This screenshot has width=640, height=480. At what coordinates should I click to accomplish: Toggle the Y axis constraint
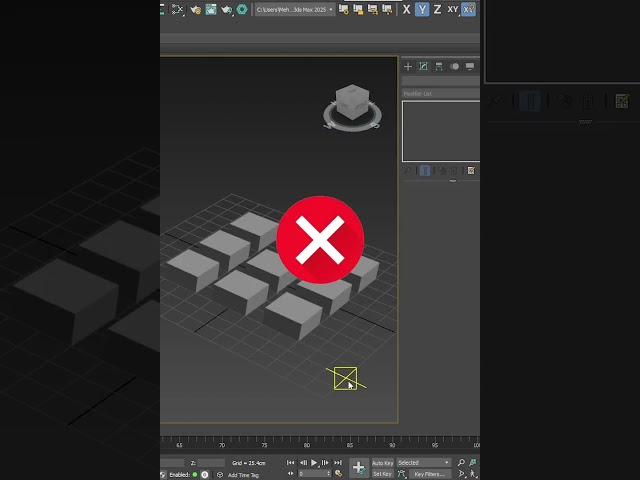tap(422, 9)
